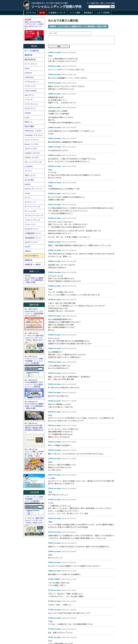Open 人気の記事 データセンター投資 FUNDI link
Image resolution: width=138 pixels, height=644 pixels.
34,520
